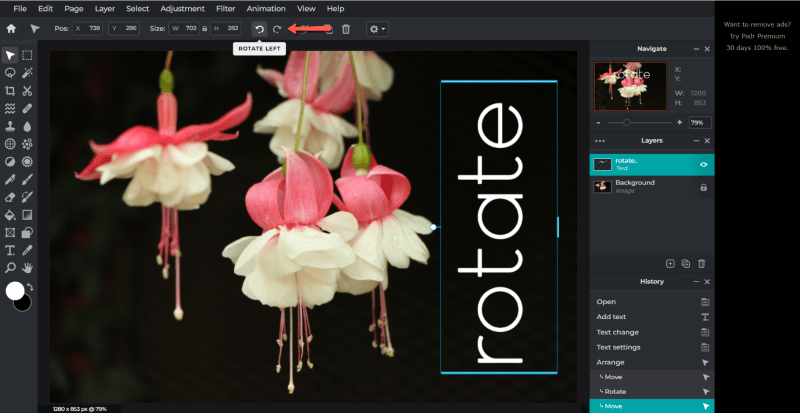
Task: Select the Fill bucket tool
Action: click(x=10, y=215)
